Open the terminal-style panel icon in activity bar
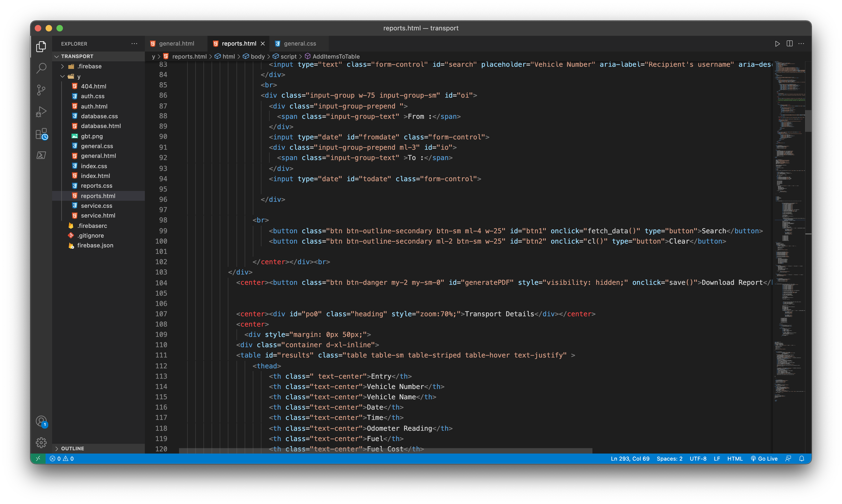 pyautogui.click(x=41, y=155)
